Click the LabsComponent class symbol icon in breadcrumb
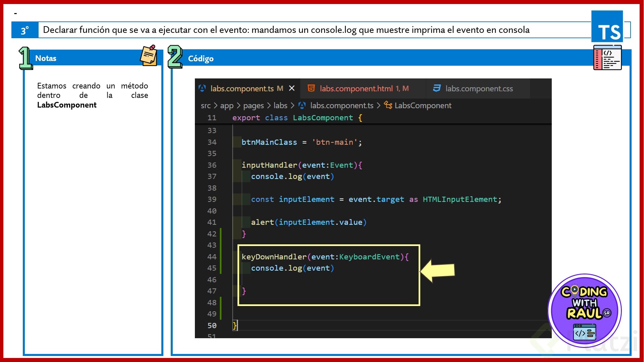Image resolution: width=644 pixels, height=362 pixels. [x=388, y=105]
